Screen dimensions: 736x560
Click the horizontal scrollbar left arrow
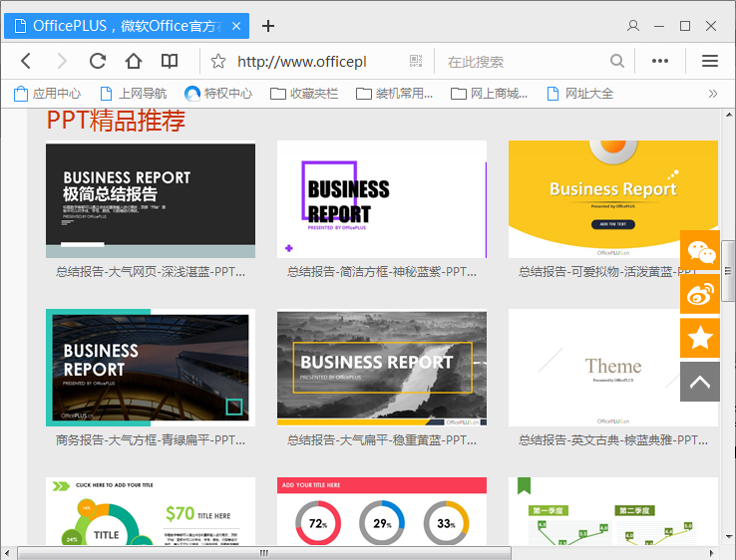coord(7,553)
